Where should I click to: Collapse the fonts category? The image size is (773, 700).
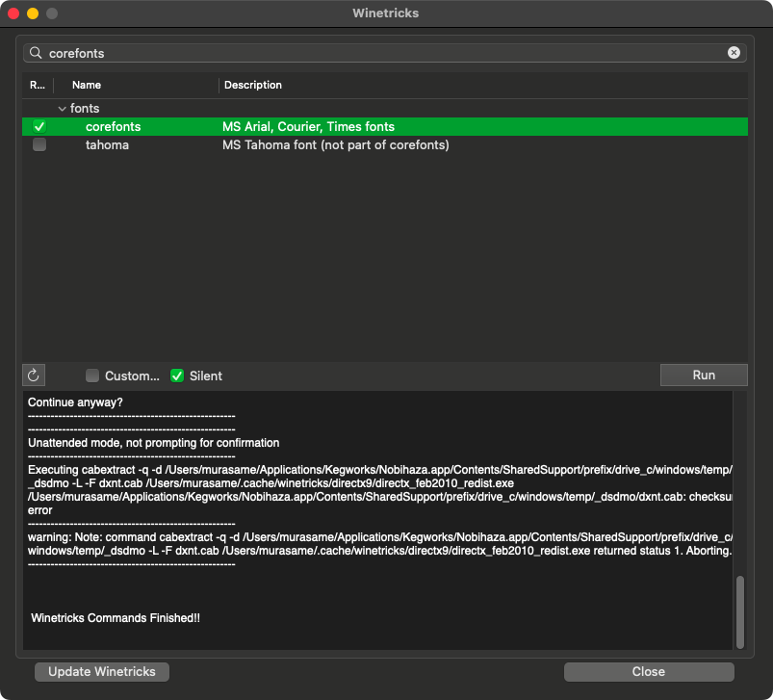[x=62, y=109]
